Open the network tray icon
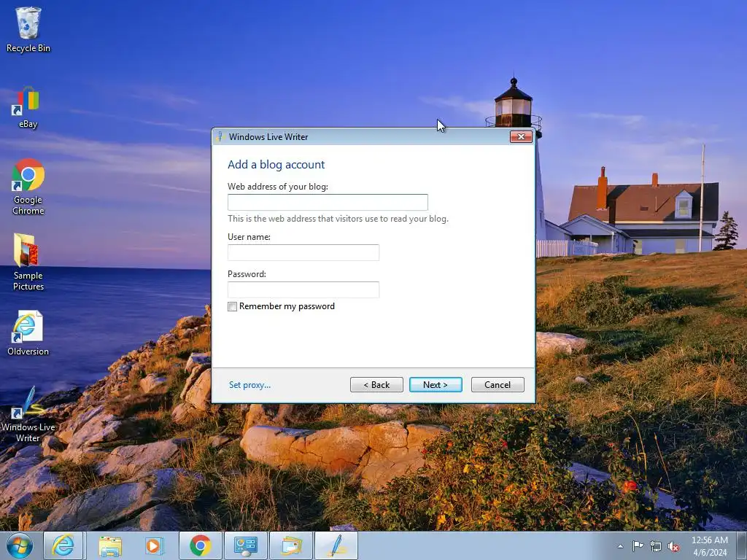 656,546
